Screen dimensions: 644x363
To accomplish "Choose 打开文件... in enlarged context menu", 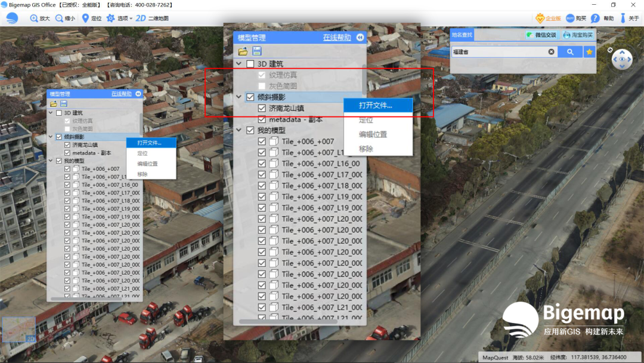I will tap(378, 105).
